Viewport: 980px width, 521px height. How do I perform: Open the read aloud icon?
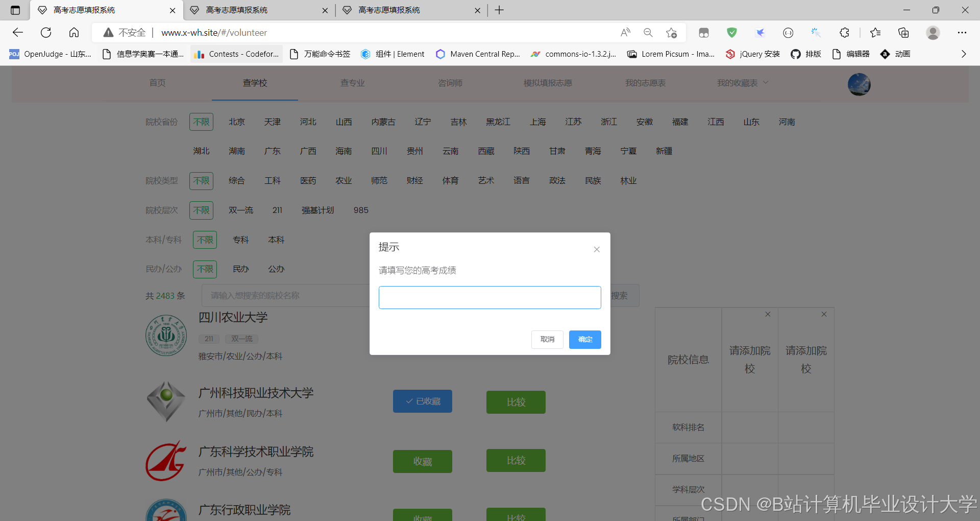coord(625,33)
